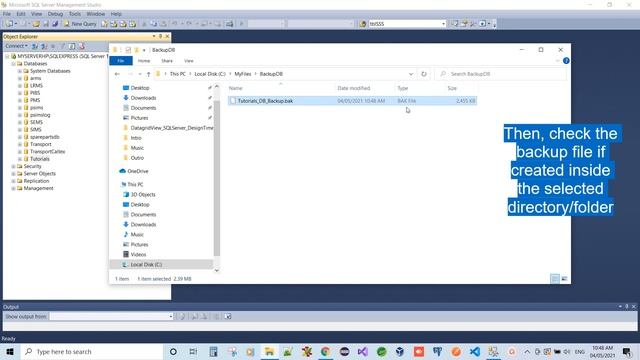Click the Open File folder icon in SSMS toolbar
Screen dimensions: 640x360
click(36, 24)
